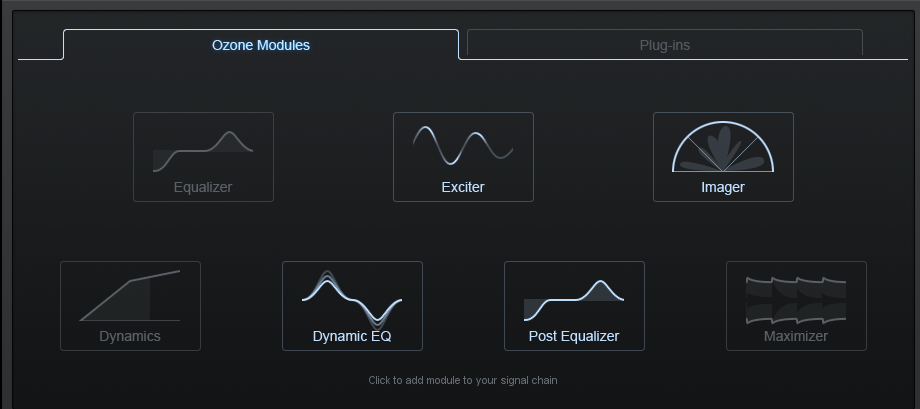Click the Dynamics compression slope icon
Viewport: 920px width, 409px height.
coord(130,296)
